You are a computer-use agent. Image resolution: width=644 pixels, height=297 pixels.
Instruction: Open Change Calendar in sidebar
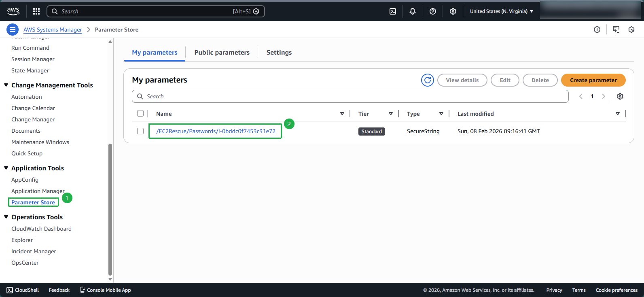point(33,108)
